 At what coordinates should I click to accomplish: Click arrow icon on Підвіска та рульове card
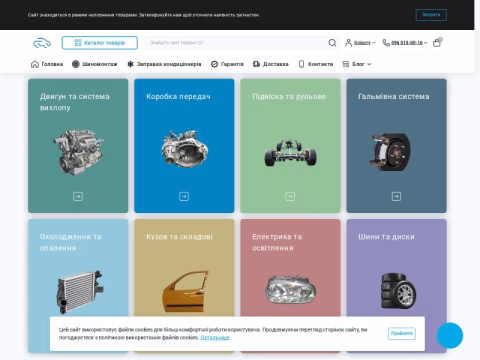[x=290, y=196]
